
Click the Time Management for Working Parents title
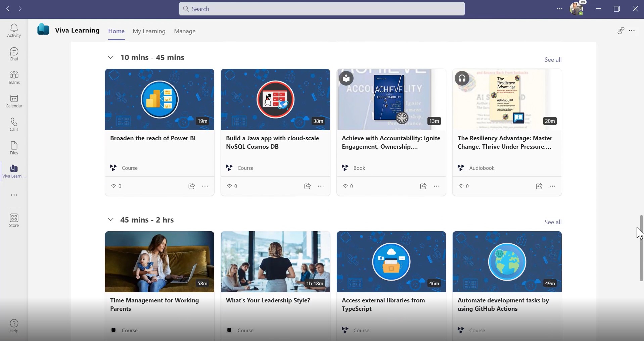tap(154, 304)
